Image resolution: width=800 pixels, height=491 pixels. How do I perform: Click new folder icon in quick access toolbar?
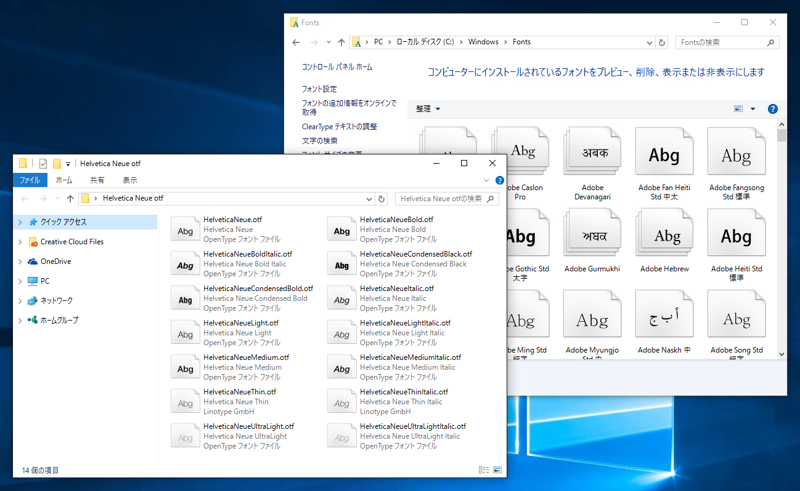(57, 163)
